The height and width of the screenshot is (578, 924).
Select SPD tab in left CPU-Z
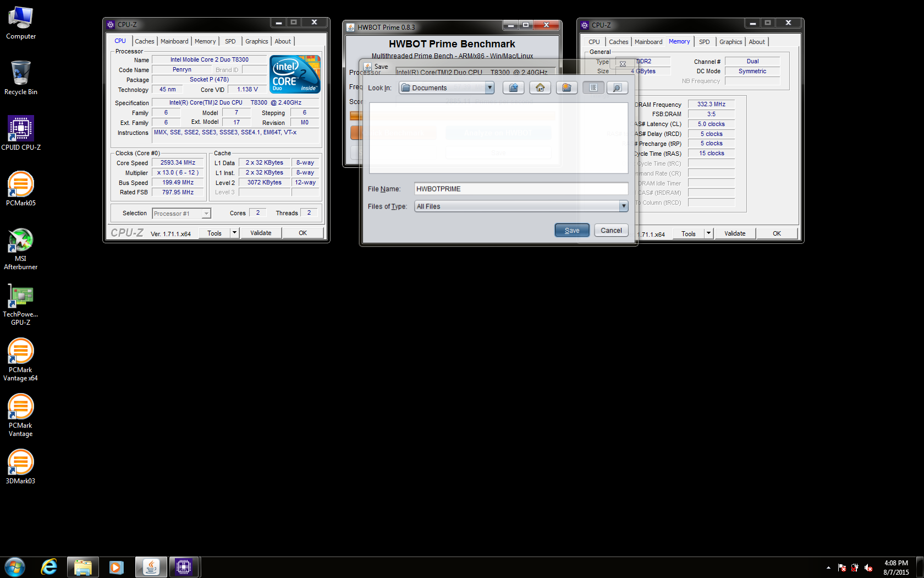[230, 41]
